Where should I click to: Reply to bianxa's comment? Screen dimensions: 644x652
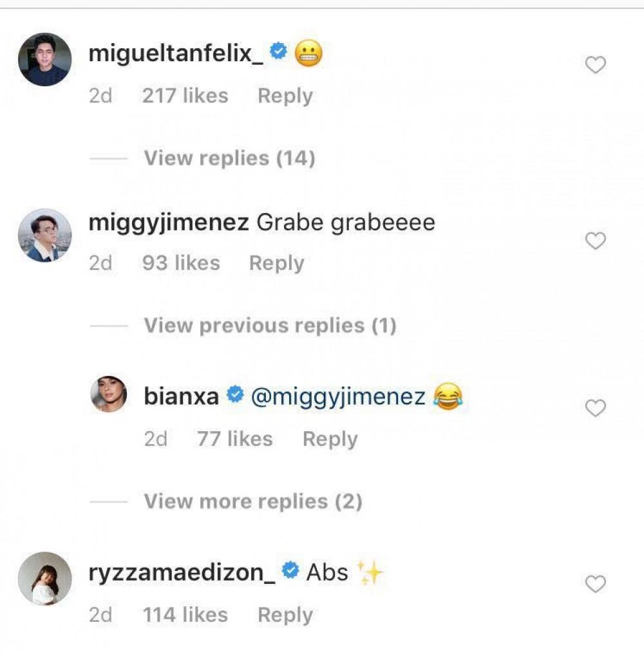point(330,439)
